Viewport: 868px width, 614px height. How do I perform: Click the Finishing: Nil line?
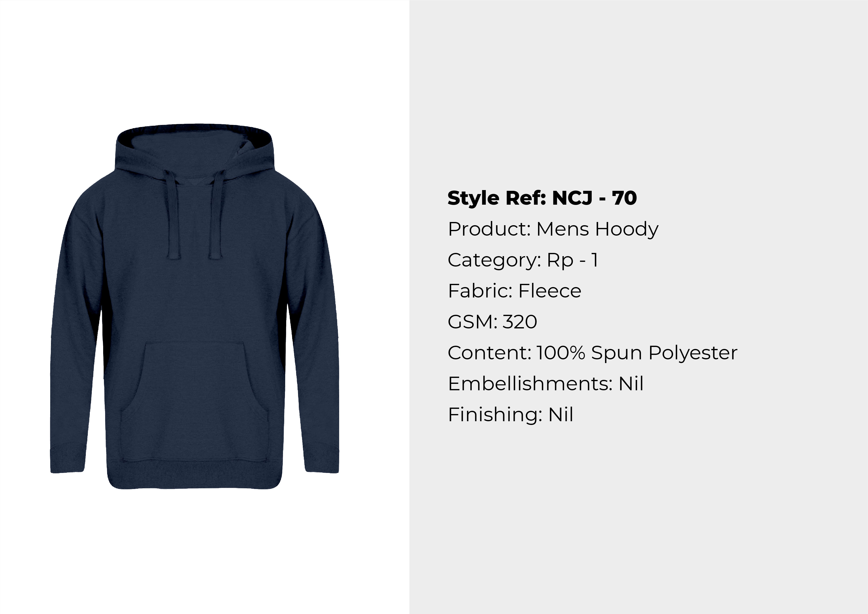[510, 415]
